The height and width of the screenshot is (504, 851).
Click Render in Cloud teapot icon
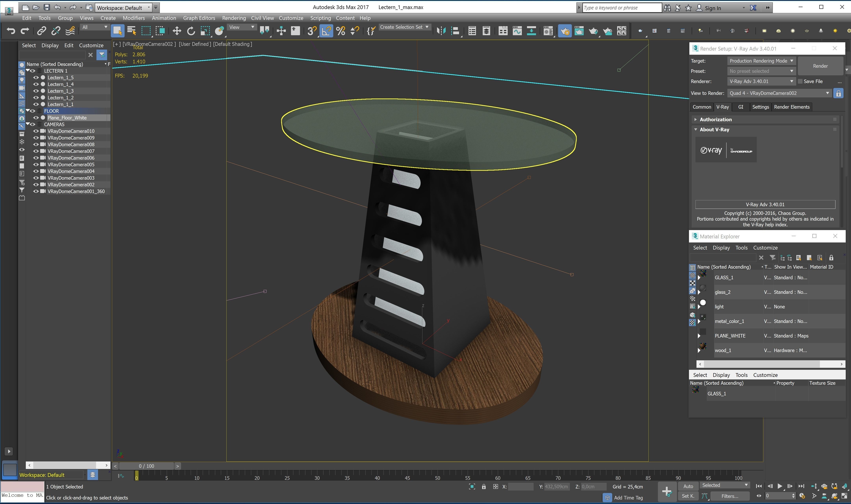(x=607, y=31)
